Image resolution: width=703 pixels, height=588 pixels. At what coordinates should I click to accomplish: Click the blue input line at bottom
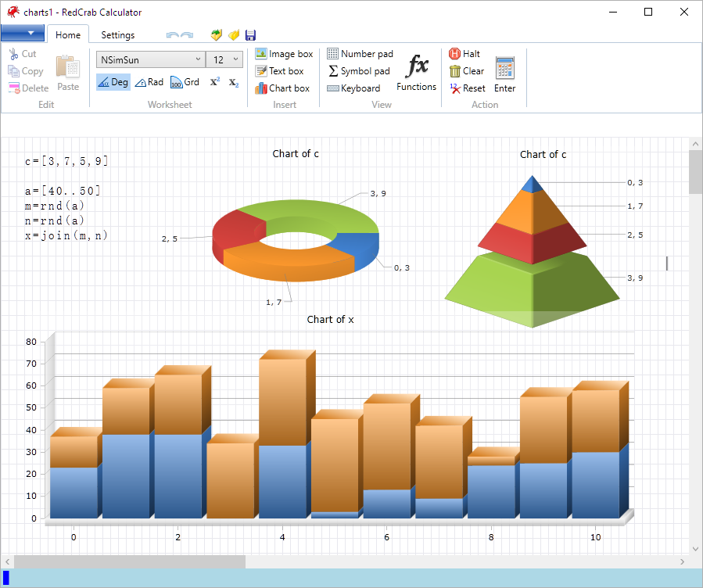tap(352, 578)
